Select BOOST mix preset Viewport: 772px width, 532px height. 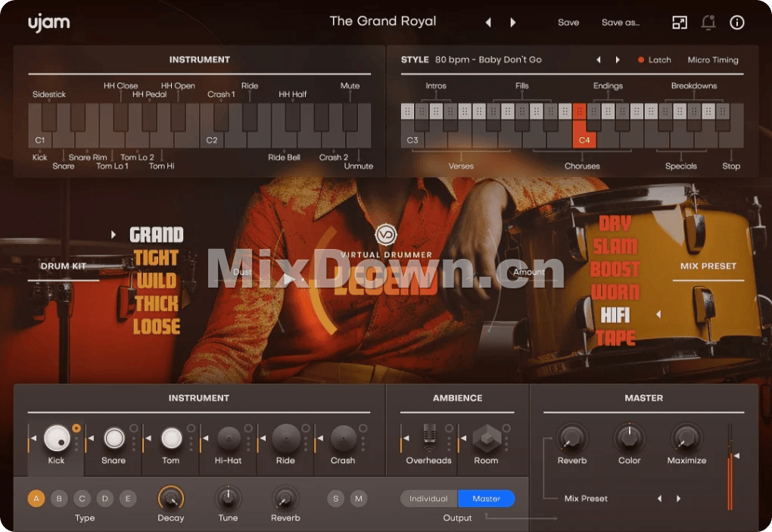pyautogui.click(x=615, y=269)
